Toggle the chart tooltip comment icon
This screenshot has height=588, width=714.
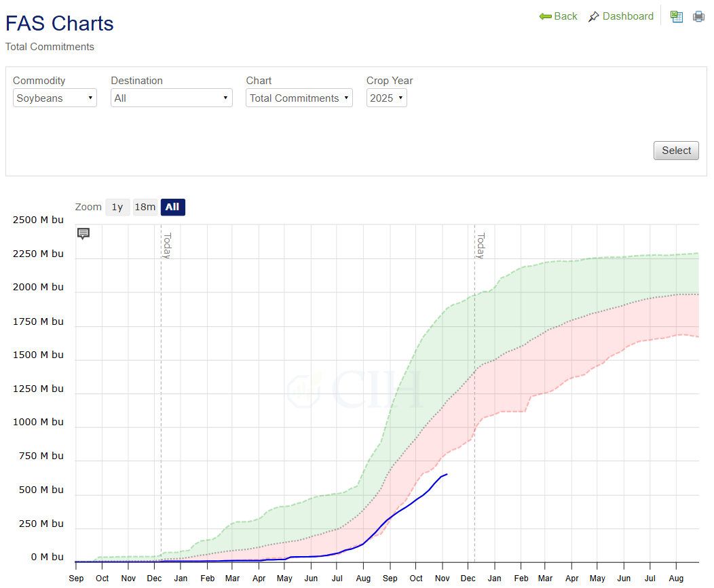pyautogui.click(x=83, y=233)
